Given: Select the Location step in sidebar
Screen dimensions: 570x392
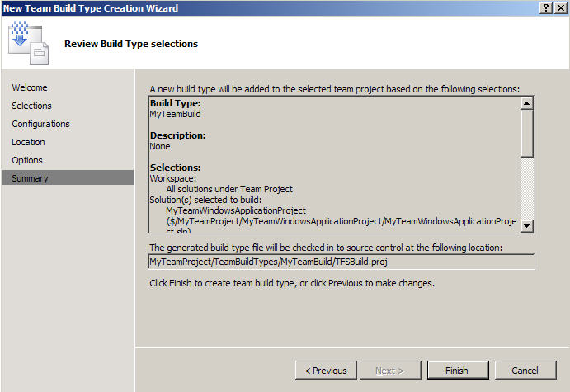Looking at the screenshot, I should click(x=28, y=142).
